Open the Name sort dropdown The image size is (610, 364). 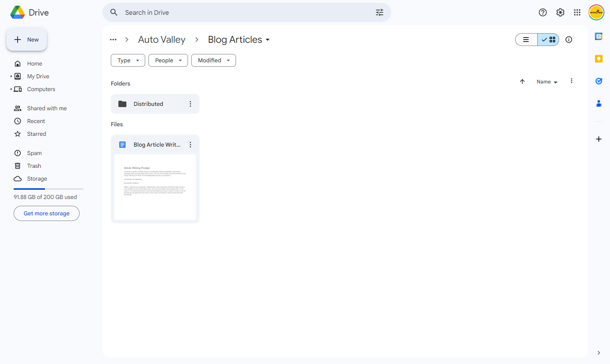[x=547, y=82]
